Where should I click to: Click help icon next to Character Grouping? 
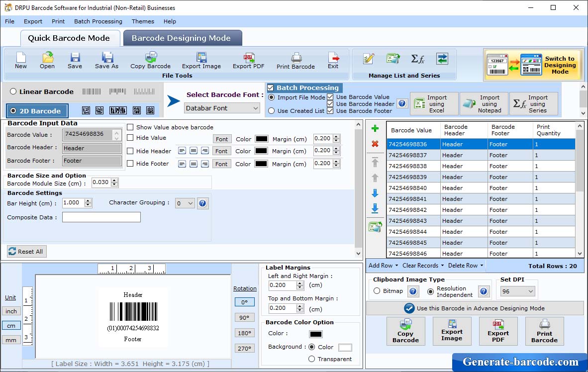[202, 203]
